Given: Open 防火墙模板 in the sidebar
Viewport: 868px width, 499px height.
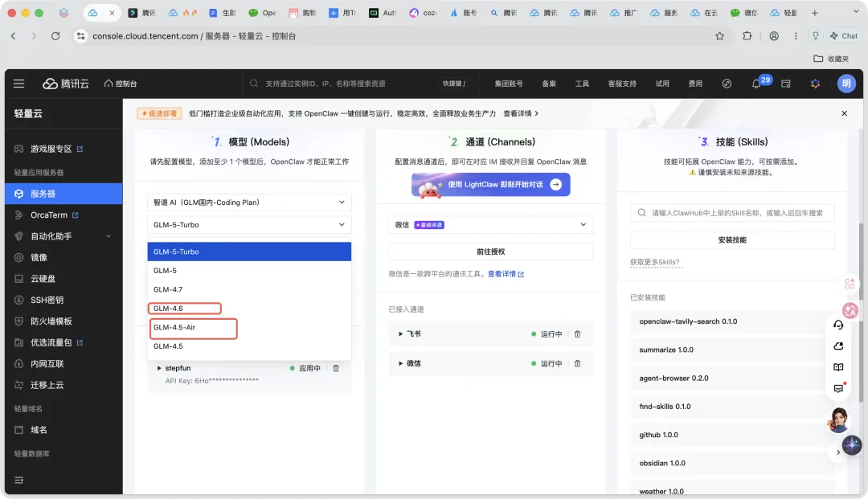Looking at the screenshot, I should tap(51, 321).
